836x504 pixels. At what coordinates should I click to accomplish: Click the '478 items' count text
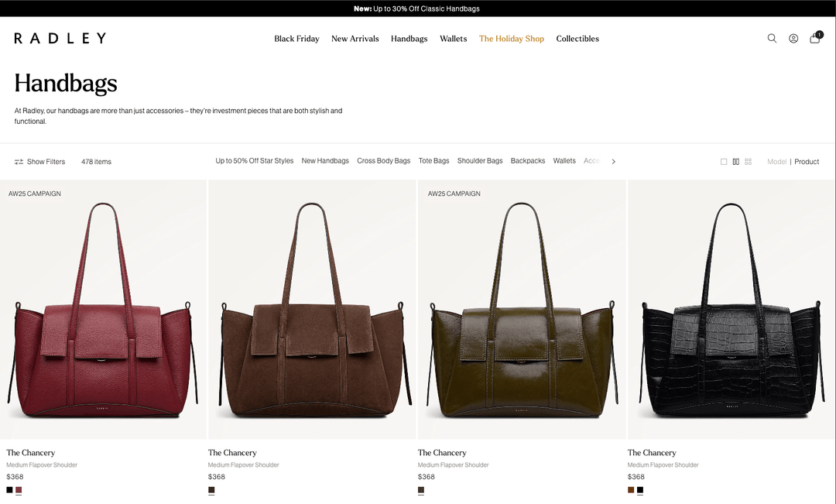tap(96, 162)
